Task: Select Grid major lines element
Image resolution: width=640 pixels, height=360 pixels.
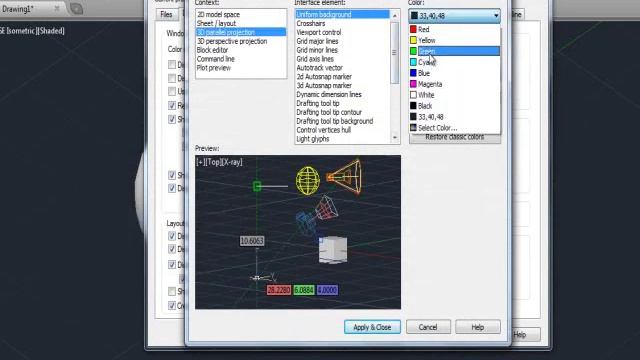Action: [x=342, y=41]
